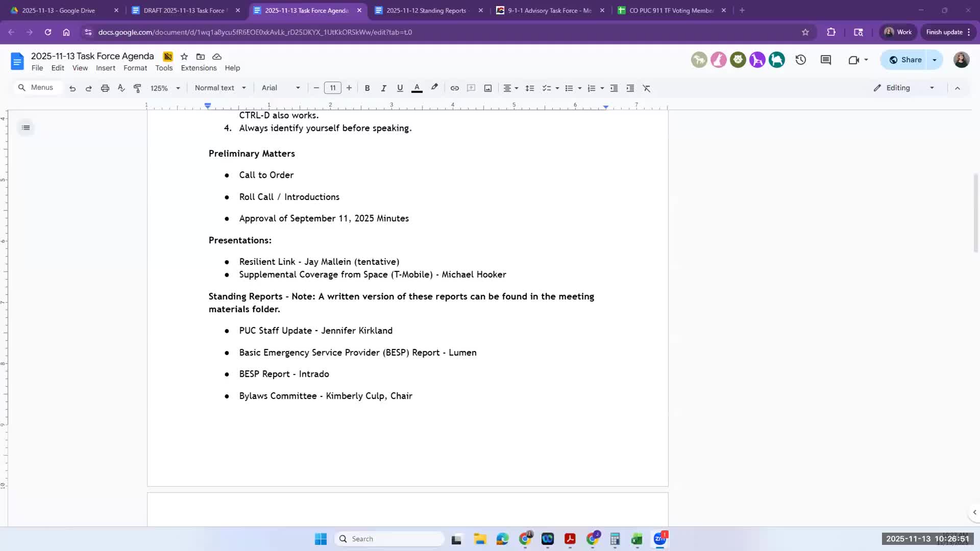
Task: Open the text color picker
Action: pyautogui.click(x=416, y=88)
